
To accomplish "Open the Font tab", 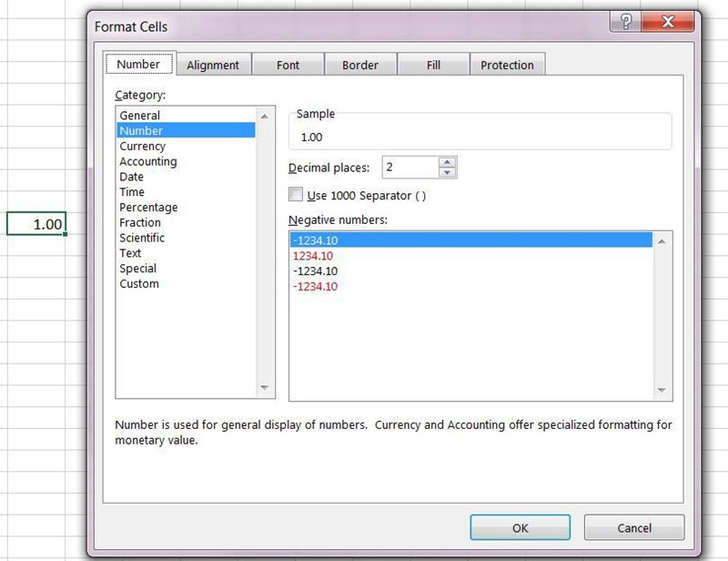I will 288,65.
